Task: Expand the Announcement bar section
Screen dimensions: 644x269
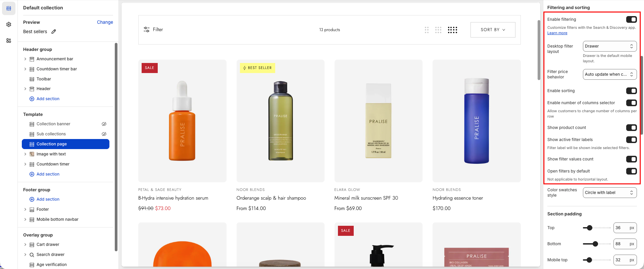Action: [x=25, y=59]
